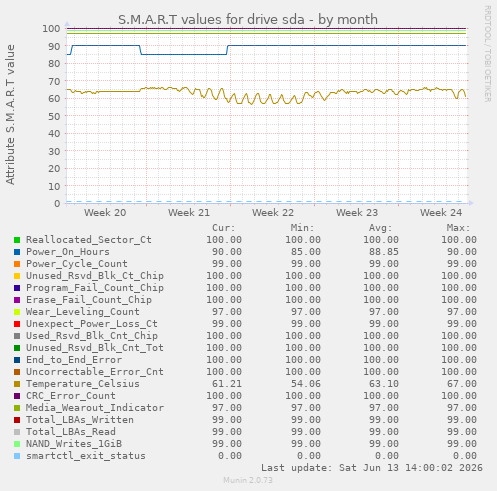Click the Reallocated_Sector_Ct green legend swatch
Image resolution: width=497 pixels, height=491 pixels.
17,240
